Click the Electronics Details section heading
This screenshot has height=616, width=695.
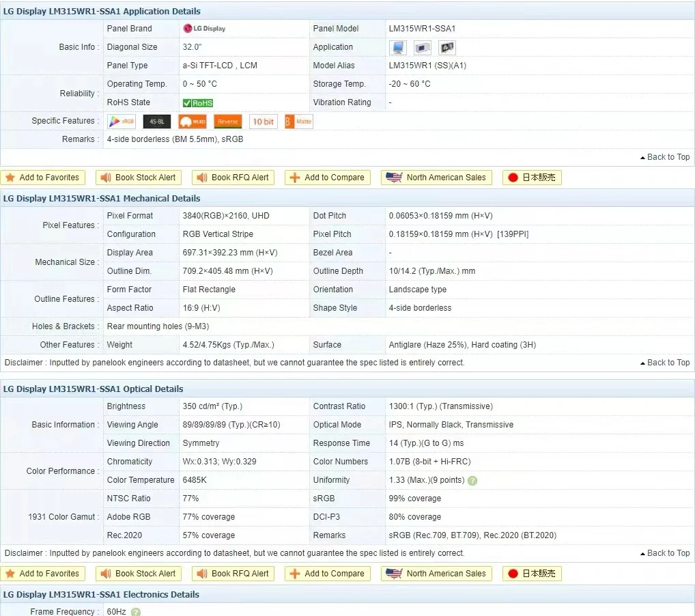(x=101, y=594)
